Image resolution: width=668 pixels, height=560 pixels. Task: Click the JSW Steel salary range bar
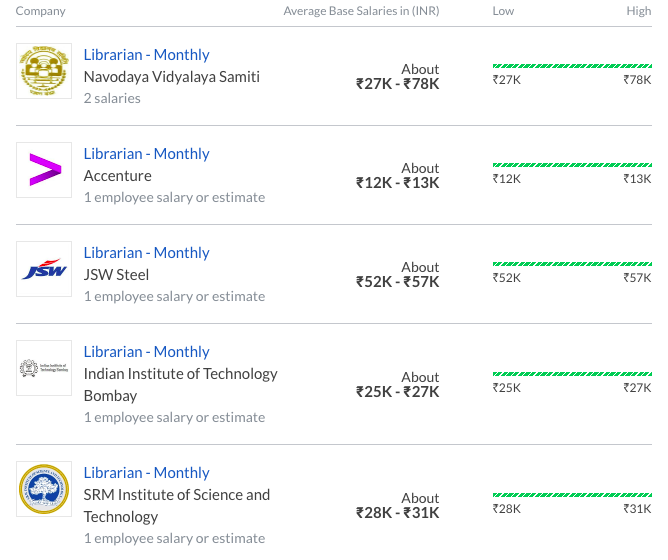(x=571, y=264)
